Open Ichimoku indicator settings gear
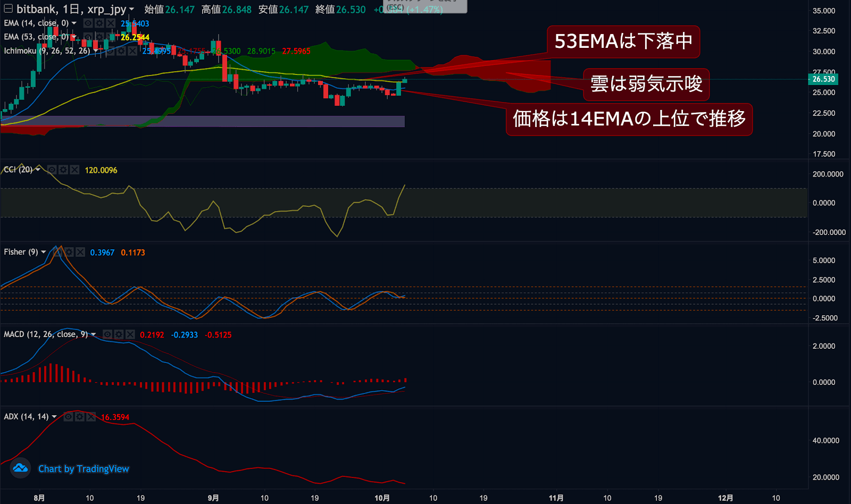The width and height of the screenshot is (851, 504). 121,51
